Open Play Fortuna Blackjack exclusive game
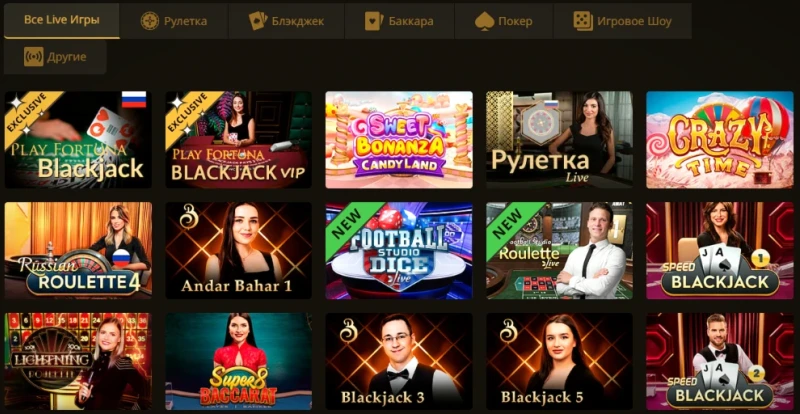800x414 pixels. point(78,140)
